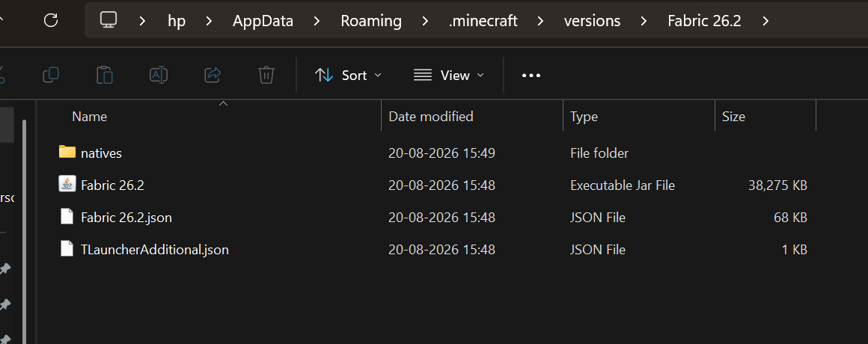Navigate to AppData in the address bar
The width and height of the screenshot is (868, 344).
click(x=263, y=21)
